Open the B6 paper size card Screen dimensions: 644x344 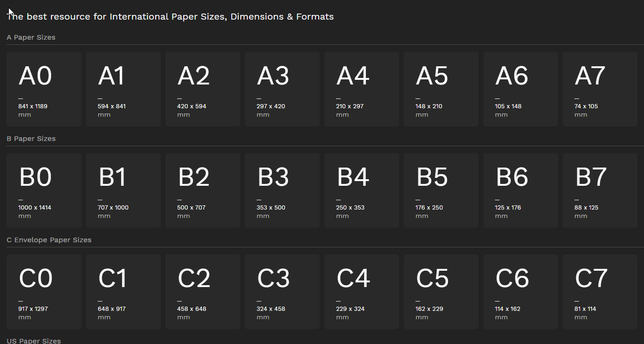coord(521,190)
